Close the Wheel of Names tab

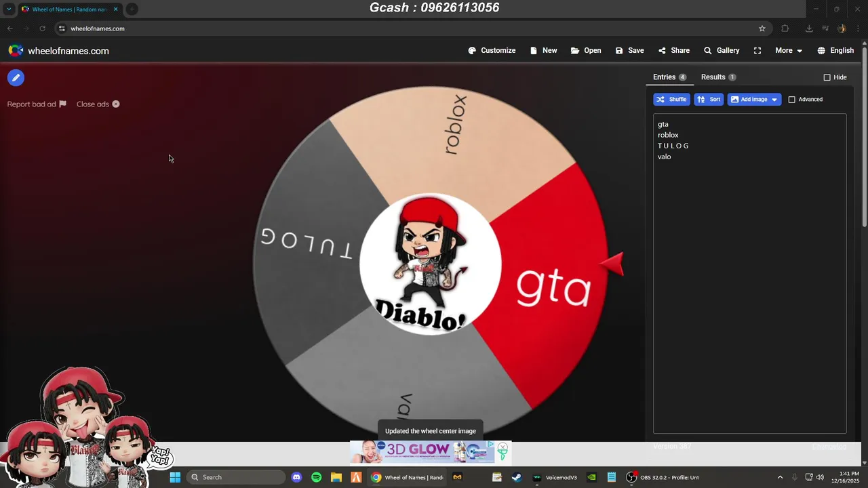115,9
